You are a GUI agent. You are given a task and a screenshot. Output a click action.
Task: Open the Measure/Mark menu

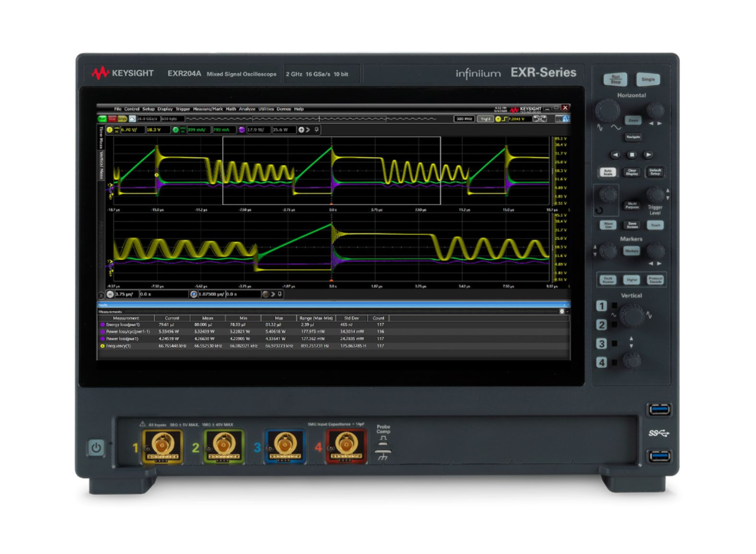208,109
